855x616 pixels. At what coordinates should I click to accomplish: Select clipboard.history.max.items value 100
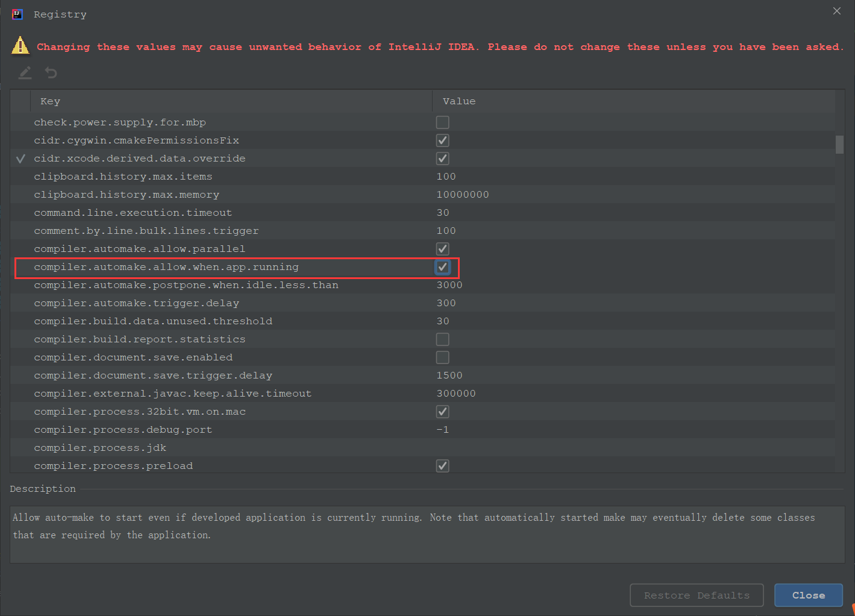[x=446, y=177]
